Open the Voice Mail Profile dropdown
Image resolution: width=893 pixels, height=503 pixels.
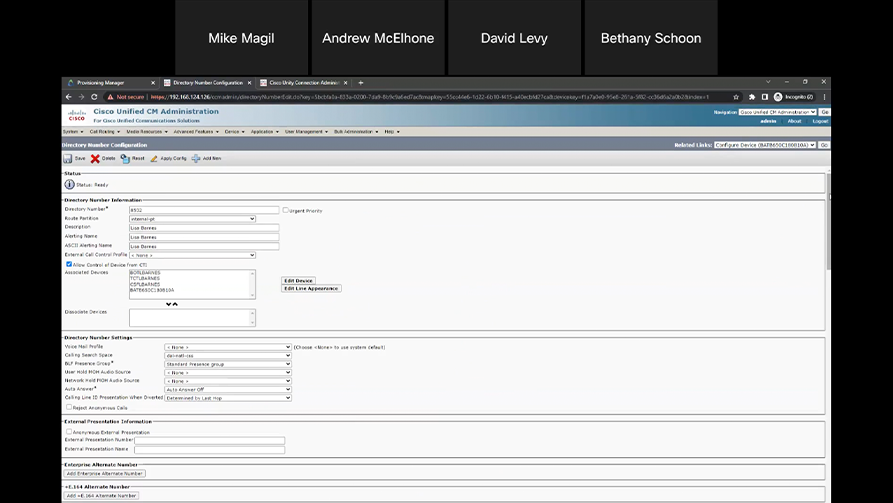click(x=228, y=347)
